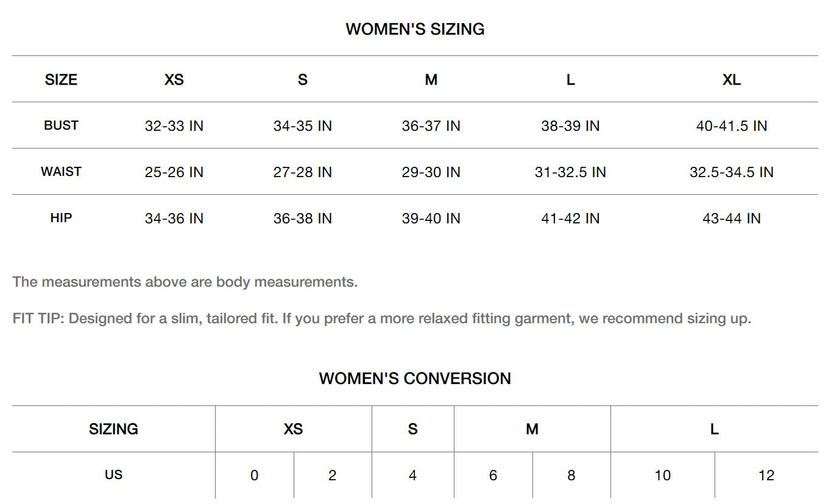Screen dimensions: 834x504
Task: Select the XS column header in sizing table
Action: point(174,80)
